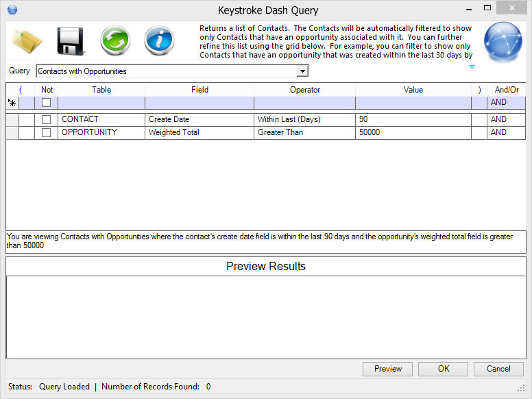Click AND in the new blank row
This screenshot has height=399, width=532.
[x=507, y=102]
